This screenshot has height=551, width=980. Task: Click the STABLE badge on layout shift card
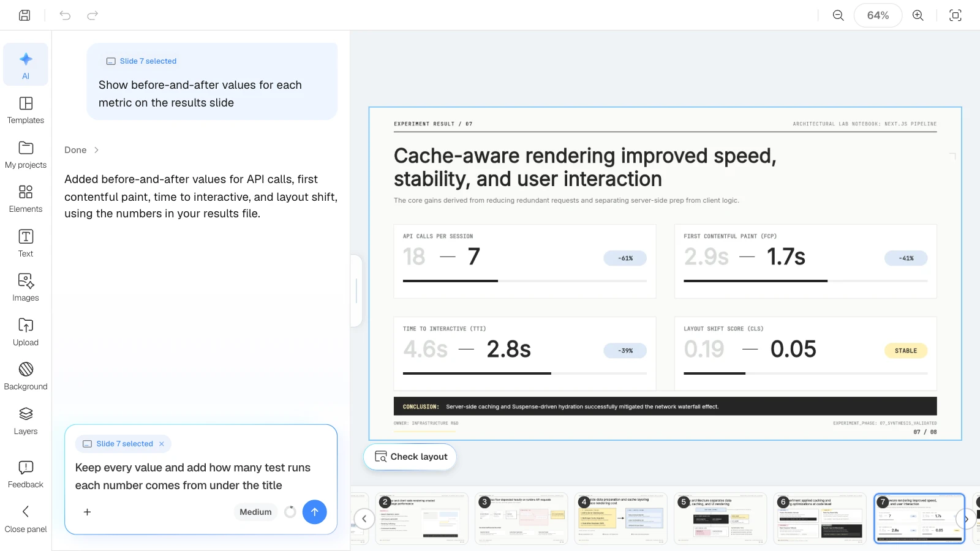point(906,351)
